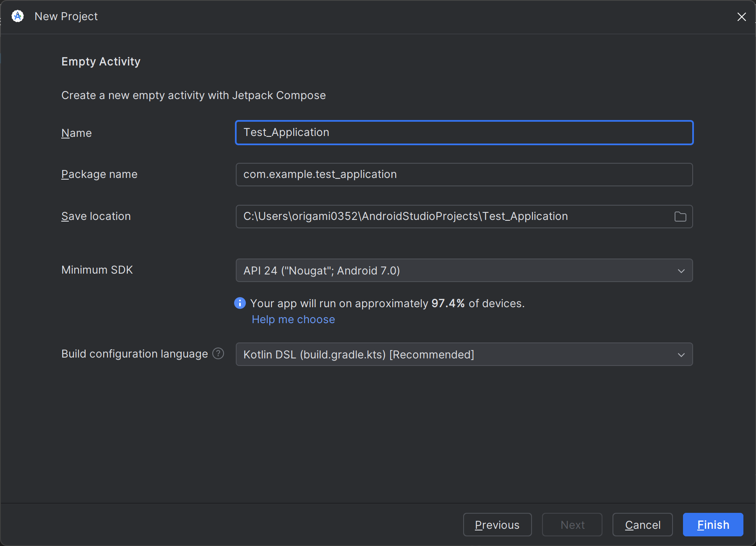The height and width of the screenshot is (546, 756).
Task: Click the Android Studio logo icon
Action: pyautogui.click(x=18, y=16)
